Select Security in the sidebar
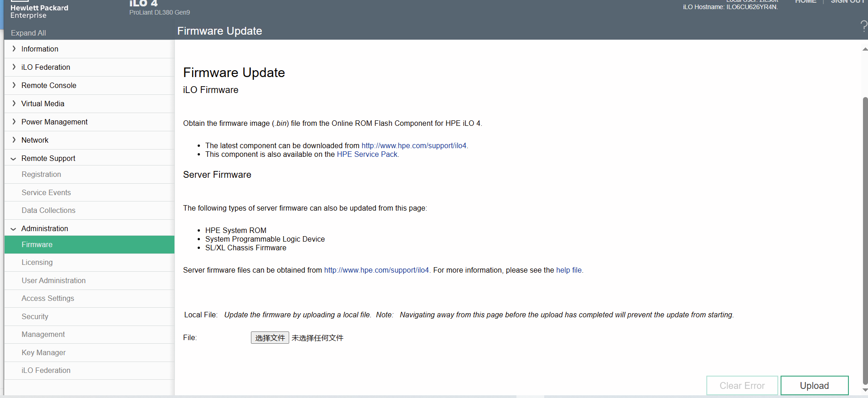 35,316
